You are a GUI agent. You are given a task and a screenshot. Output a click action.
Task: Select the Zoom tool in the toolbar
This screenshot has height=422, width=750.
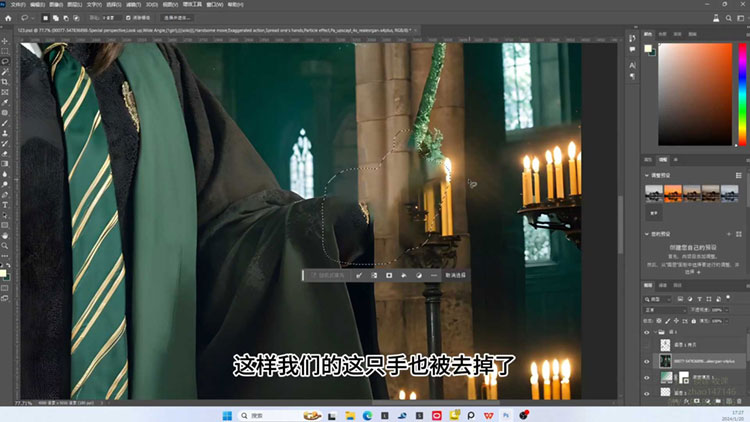(x=5, y=245)
